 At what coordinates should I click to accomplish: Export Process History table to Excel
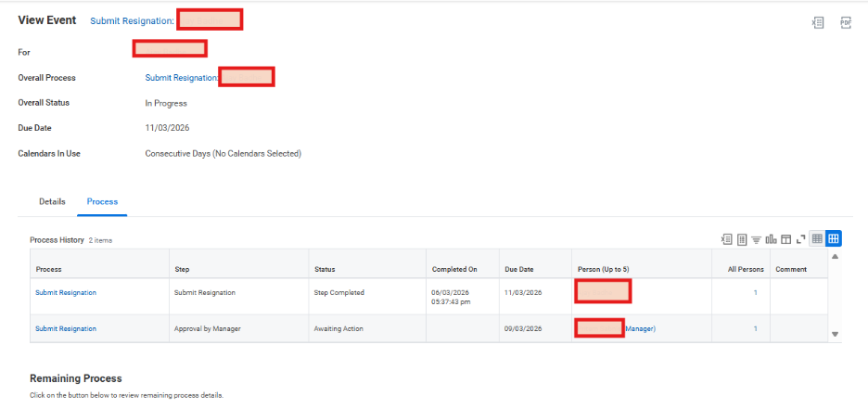[x=727, y=239]
